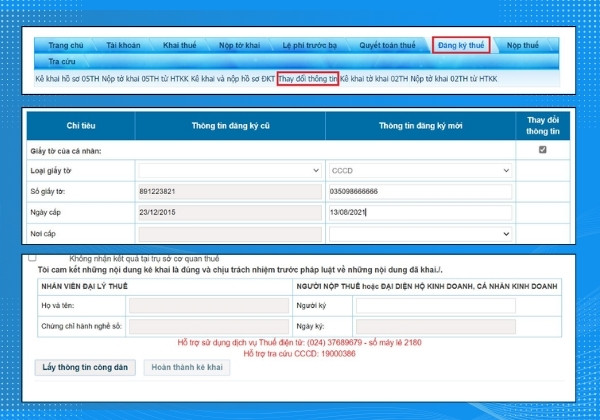This screenshot has height=420, width=600.
Task: Open Nộp tờ khai 02TH từ HTKK
Action: [454, 79]
